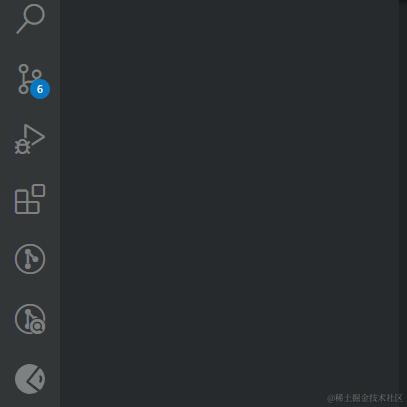Click the play triangle on debug icon
407x407 pixels.
click(x=34, y=135)
